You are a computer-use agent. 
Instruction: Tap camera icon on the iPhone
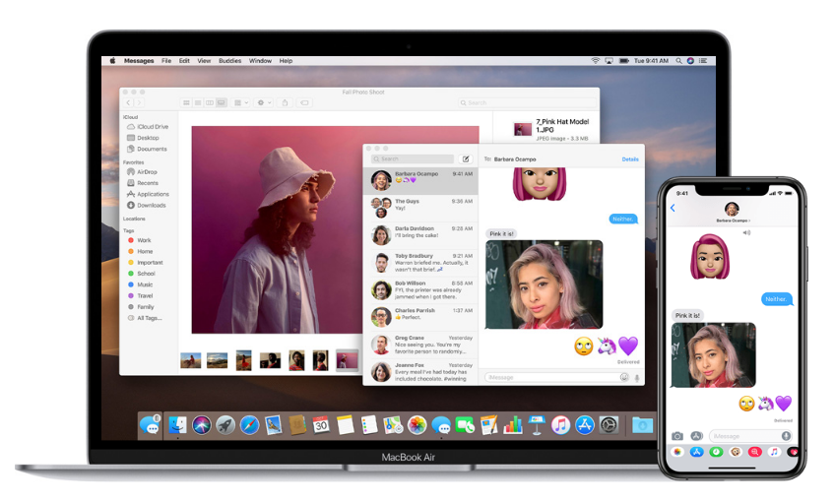tap(677, 436)
